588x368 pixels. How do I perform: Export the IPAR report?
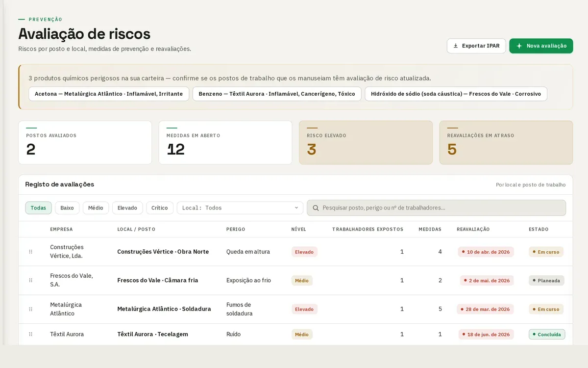pyautogui.click(x=476, y=46)
